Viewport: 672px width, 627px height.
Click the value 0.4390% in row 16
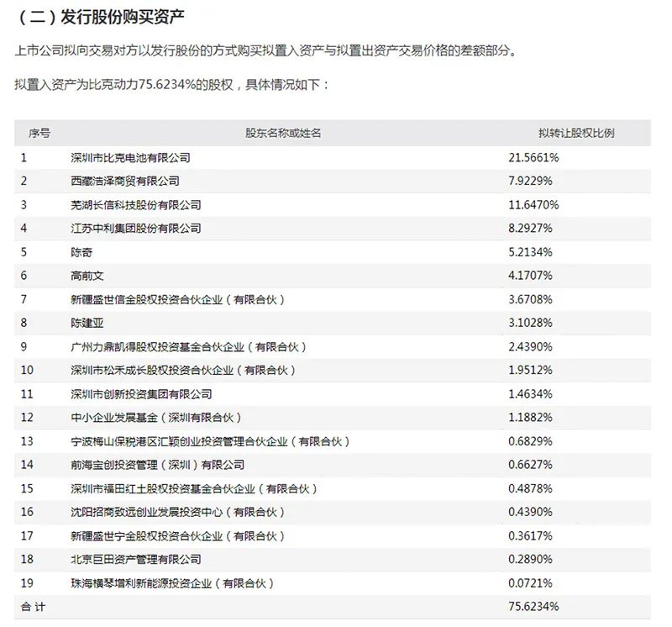tap(530, 512)
